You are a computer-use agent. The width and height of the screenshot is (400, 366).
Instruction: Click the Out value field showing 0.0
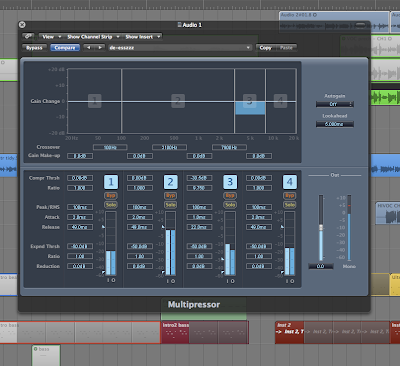point(321,266)
